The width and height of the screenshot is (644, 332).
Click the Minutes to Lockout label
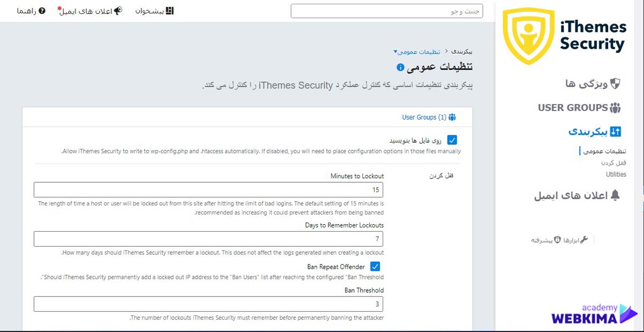click(x=357, y=176)
